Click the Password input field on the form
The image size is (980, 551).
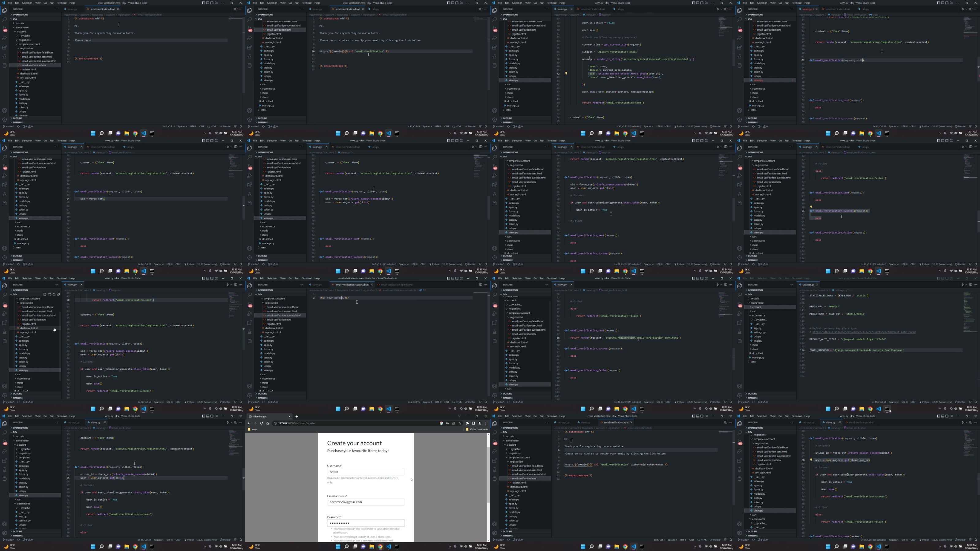click(x=366, y=523)
